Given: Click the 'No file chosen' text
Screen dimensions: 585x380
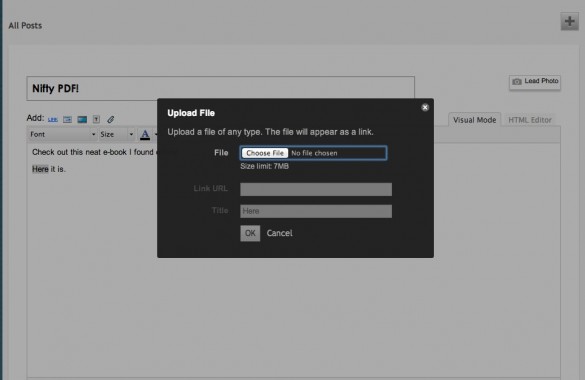Looking at the screenshot, I should click(314, 153).
